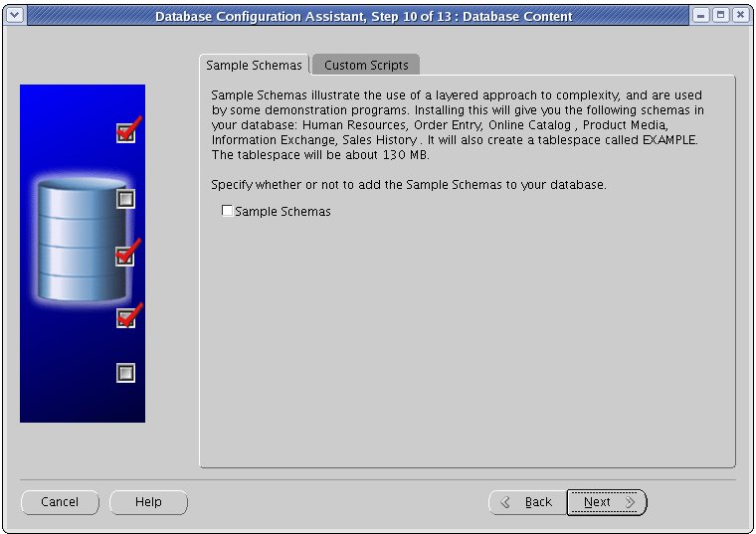Click the bottom empty box in side graphic
Viewport: 756px width, 534px height.
125,373
